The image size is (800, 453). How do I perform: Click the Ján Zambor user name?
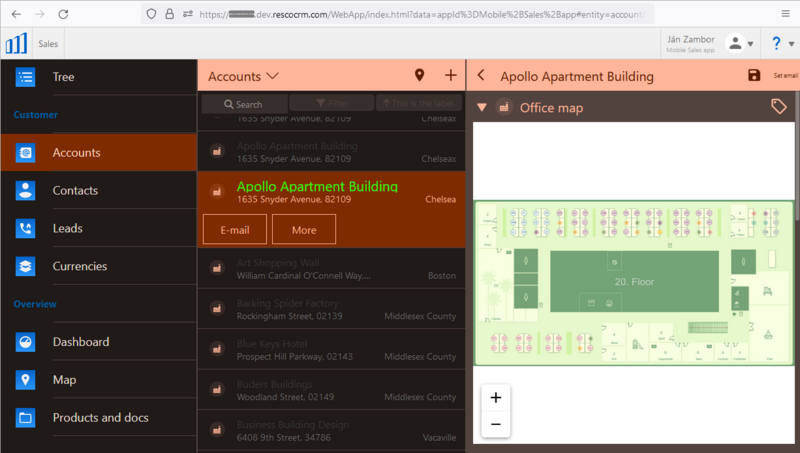690,39
